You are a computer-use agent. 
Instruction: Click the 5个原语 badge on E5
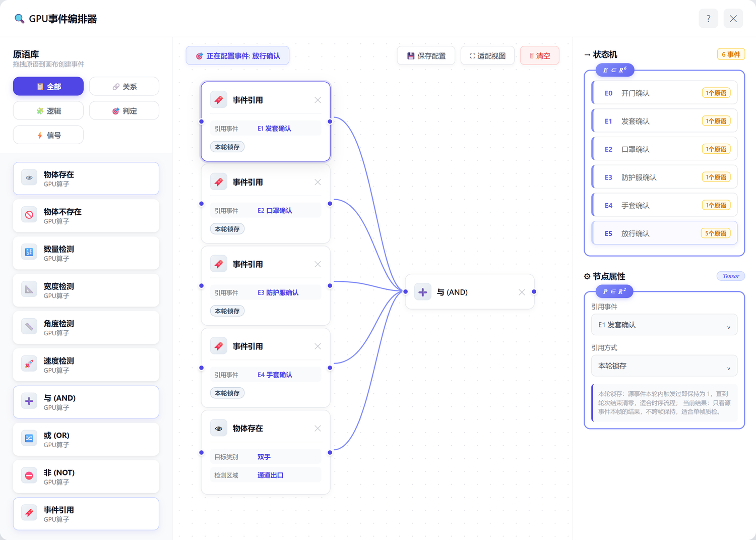pyautogui.click(x=716, y=233)
